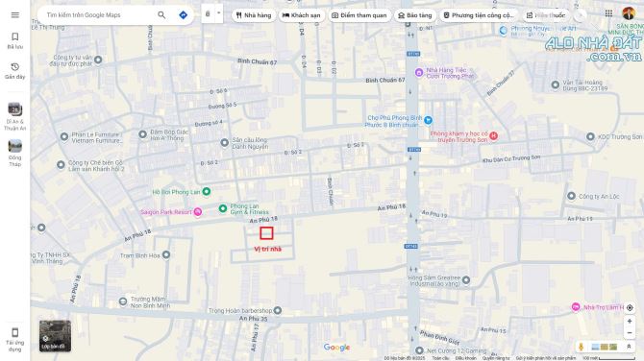Click the Google logo on the map
Screen dimensions: 644x361
[x=336, y=348]
